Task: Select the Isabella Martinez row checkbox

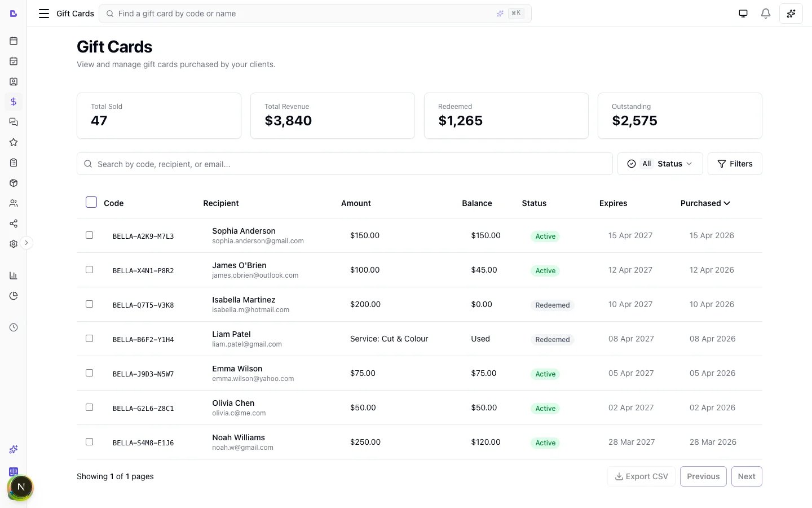Action: coord(89,304)
